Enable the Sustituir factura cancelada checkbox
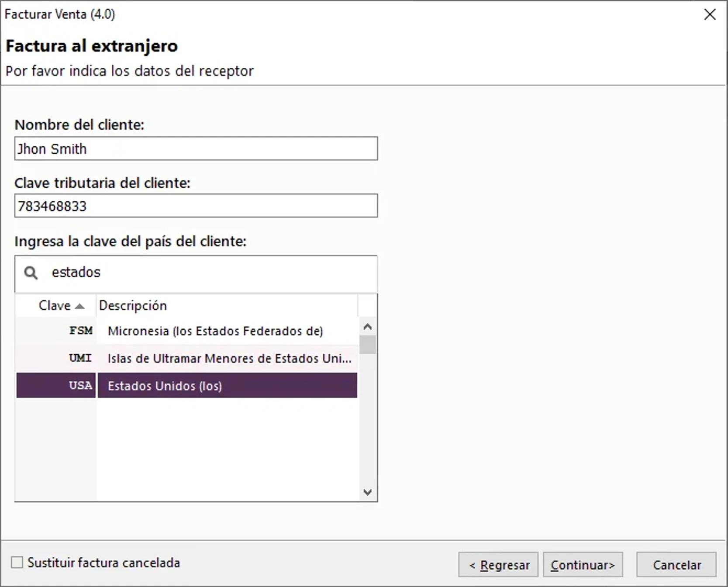 [17, 563]
